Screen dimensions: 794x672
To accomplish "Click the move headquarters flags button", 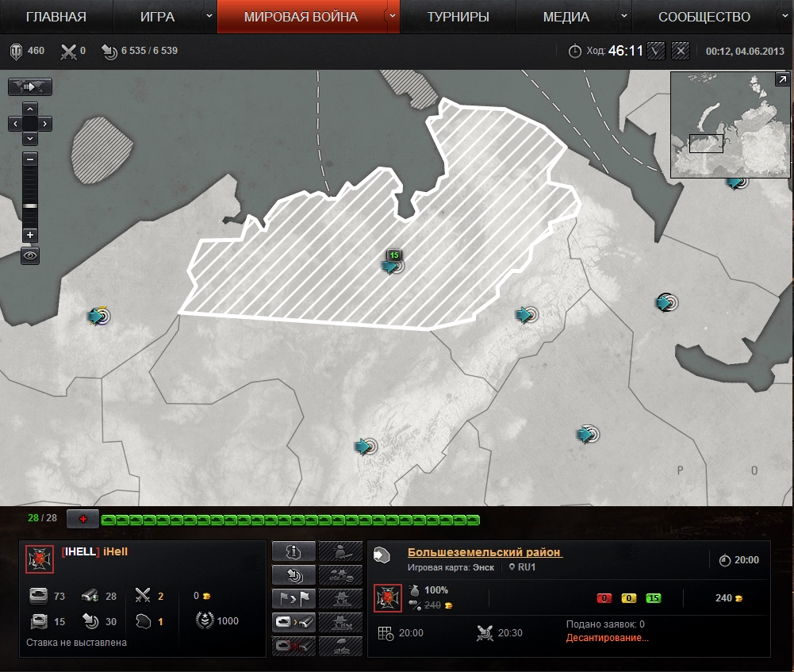I will [x=293, y=598].
